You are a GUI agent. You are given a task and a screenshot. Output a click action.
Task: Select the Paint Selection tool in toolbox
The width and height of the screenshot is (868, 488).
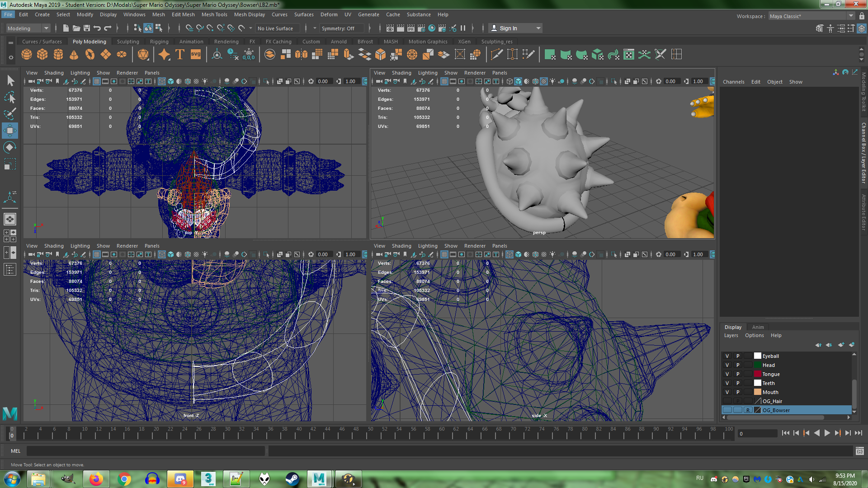pos(10,113)
